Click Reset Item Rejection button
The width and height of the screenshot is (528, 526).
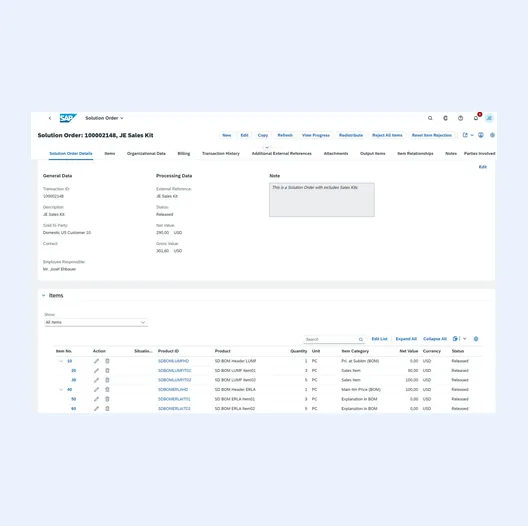tap(432, 135)
